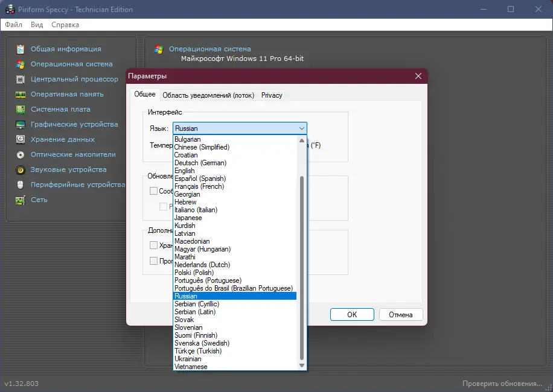
Task: Toggle the update notification checkbox under Обновления
Action: (153, 191)
